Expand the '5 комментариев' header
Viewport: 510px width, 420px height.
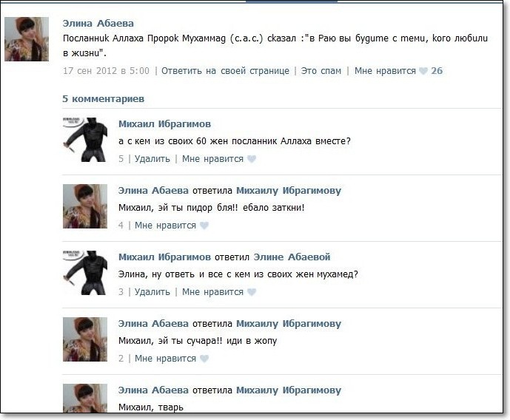[104, 99]
